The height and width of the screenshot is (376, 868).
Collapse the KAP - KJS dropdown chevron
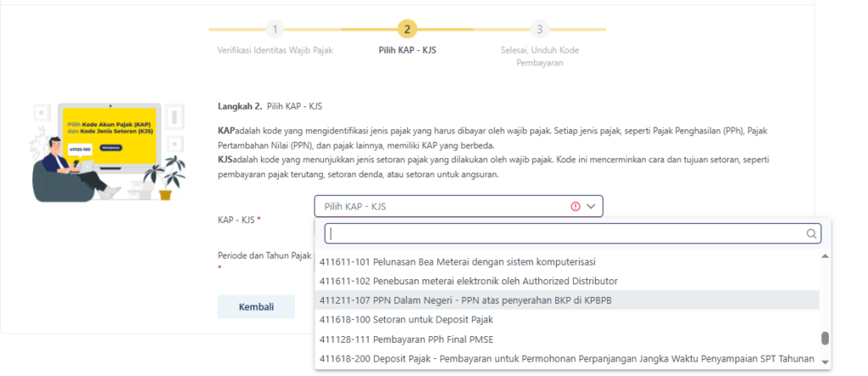tap(592, 206)
